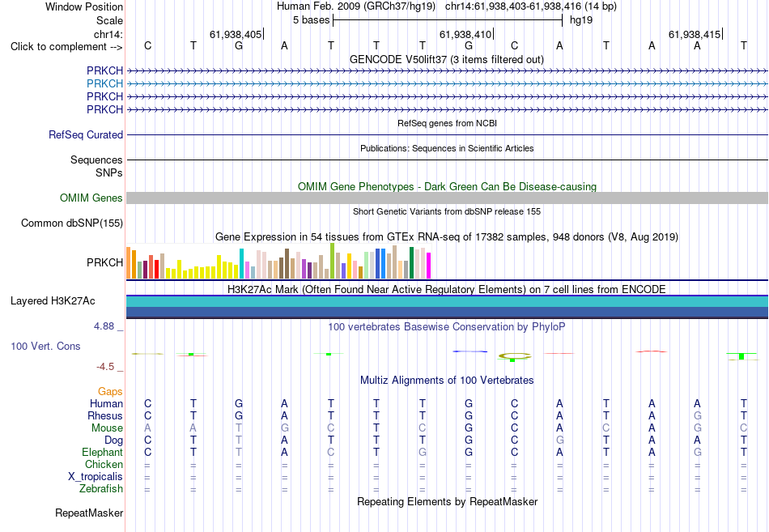
Task: Click the cyan bar in GTEx expression chart
Action: click(241, 263)
